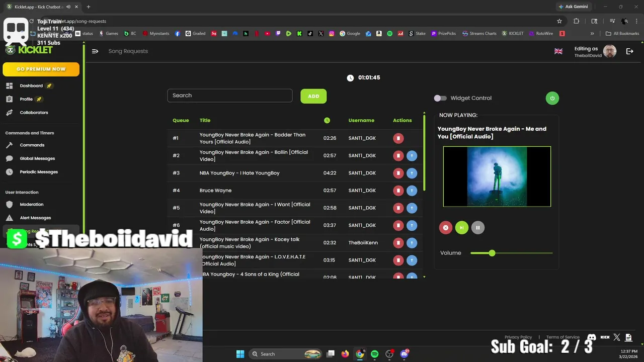Image resolution: width=644 pixels, height=362 pixels.
Task: Open the Streams Charts bookmark
Action: 479,34
